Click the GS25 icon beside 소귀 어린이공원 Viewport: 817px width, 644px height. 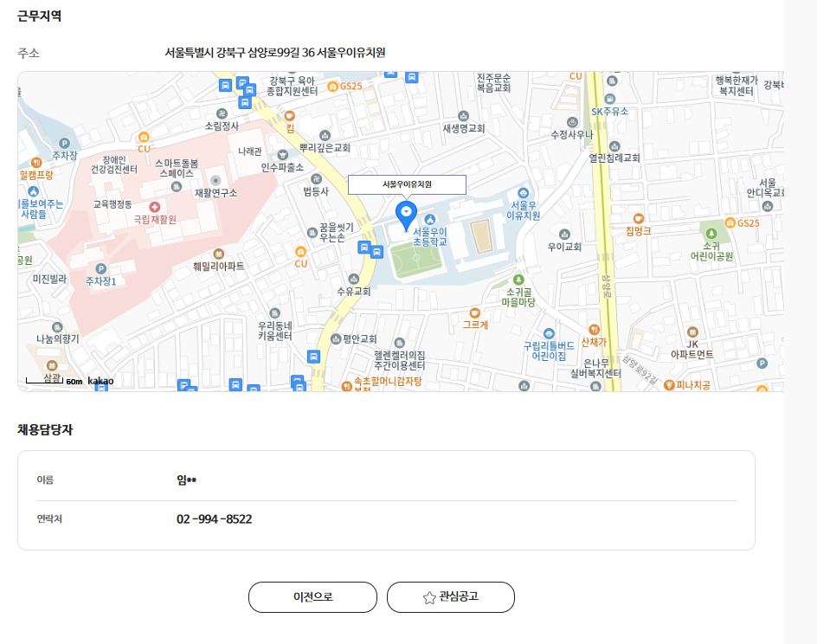[x=730, y=222]
